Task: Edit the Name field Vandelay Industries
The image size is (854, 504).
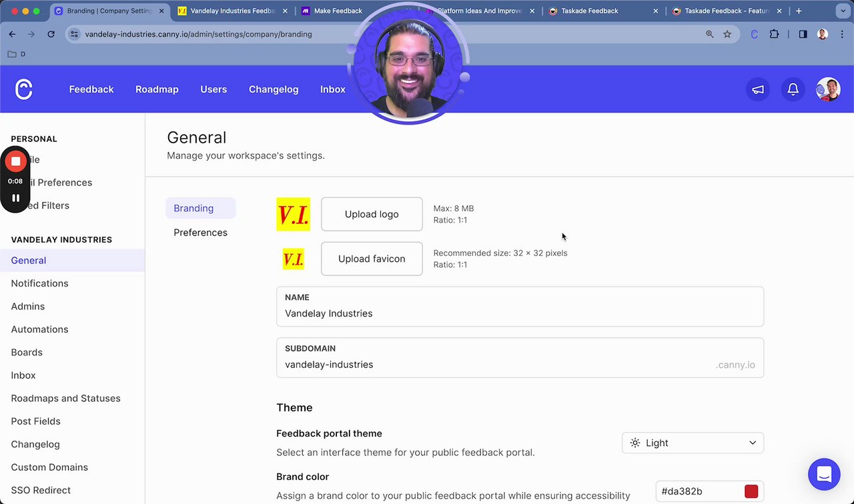Action: (x=520, y=307)
